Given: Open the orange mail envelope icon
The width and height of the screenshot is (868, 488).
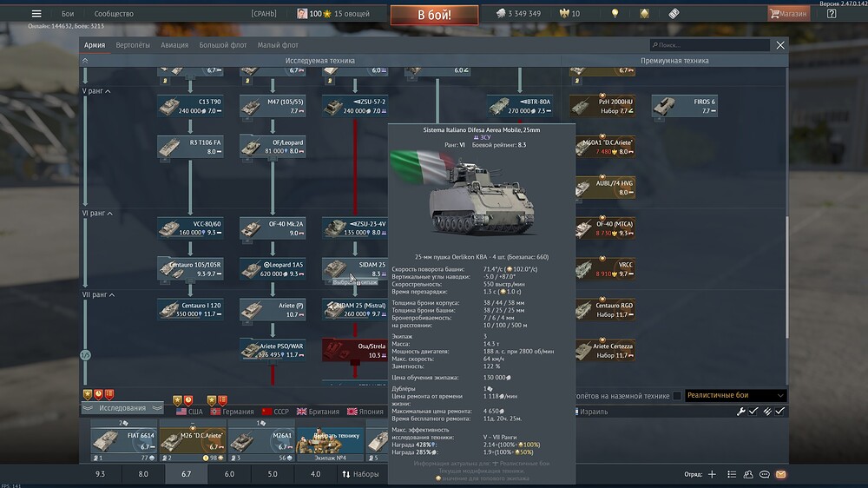Looking at the screenshot, I should [x=780, y=474].
